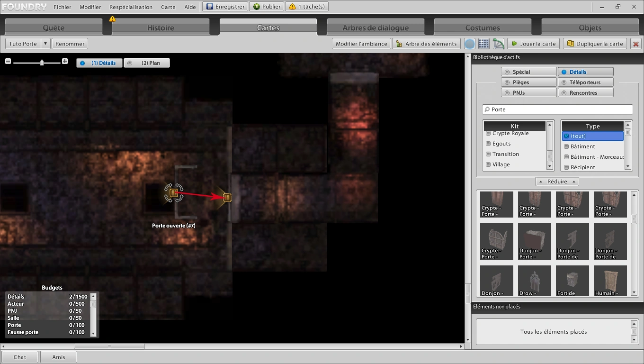Switch to the (2) Plan layer

click(x=146, y=63)
